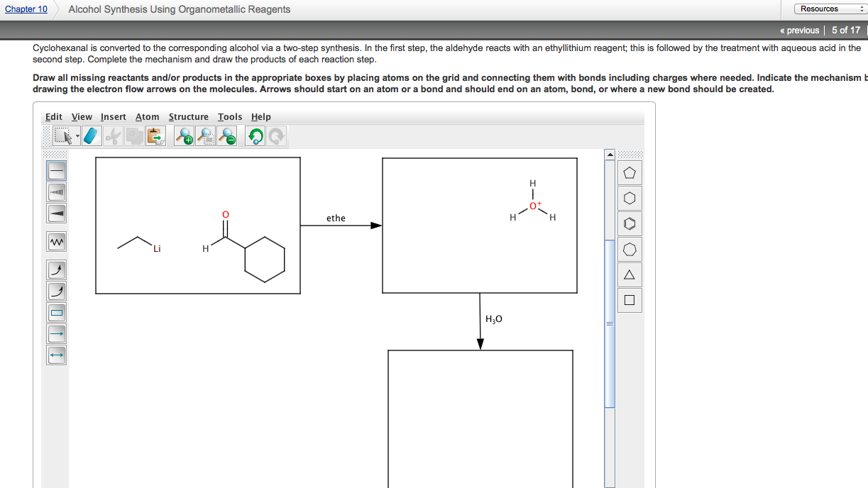Select the hashed wedge bond tool
Viewport: 868px width, 488px height.
click(56, 192)
